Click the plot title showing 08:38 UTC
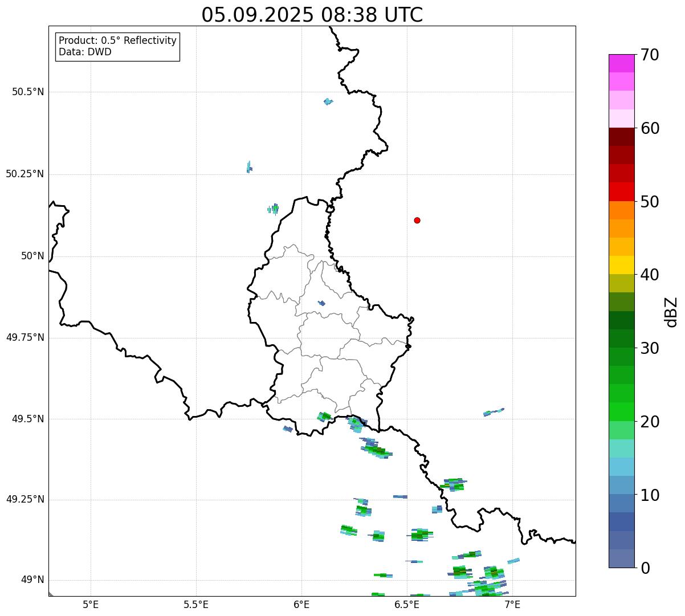The height and width of the screenshot is (616, 685). (x=312, y=15)
